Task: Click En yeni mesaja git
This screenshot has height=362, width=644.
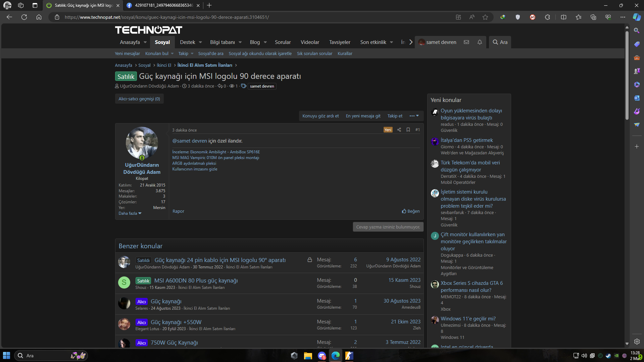Action: click(363, 116)
